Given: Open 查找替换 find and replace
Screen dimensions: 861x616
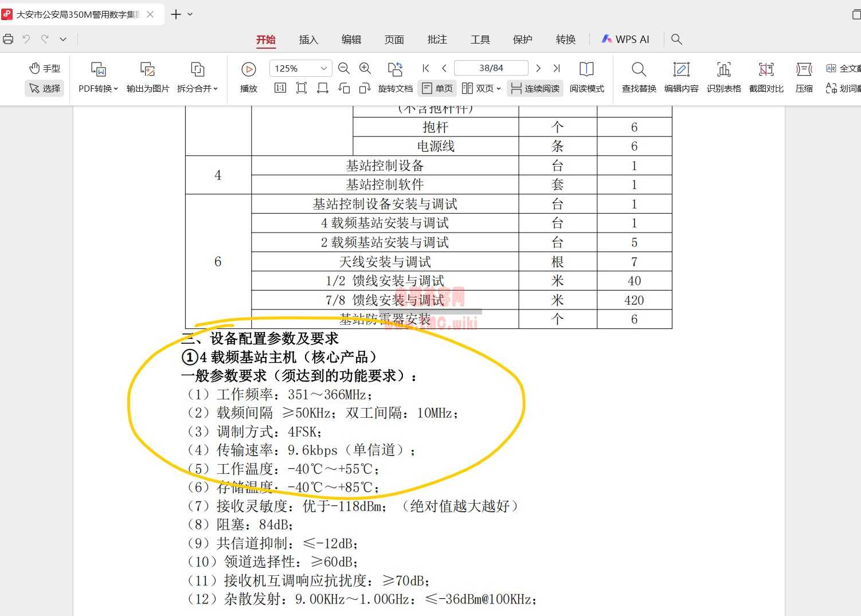Looking at the screenshot, I should (x=639, y=69).
